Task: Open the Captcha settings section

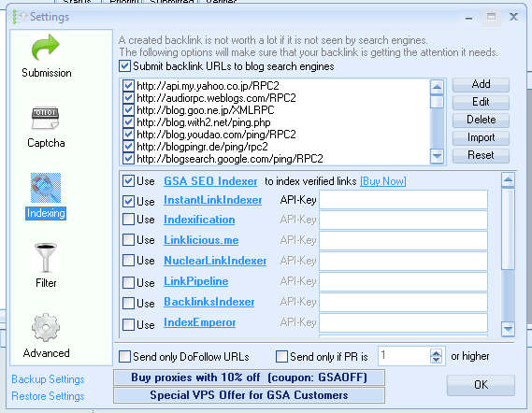Action: point(46,127)
